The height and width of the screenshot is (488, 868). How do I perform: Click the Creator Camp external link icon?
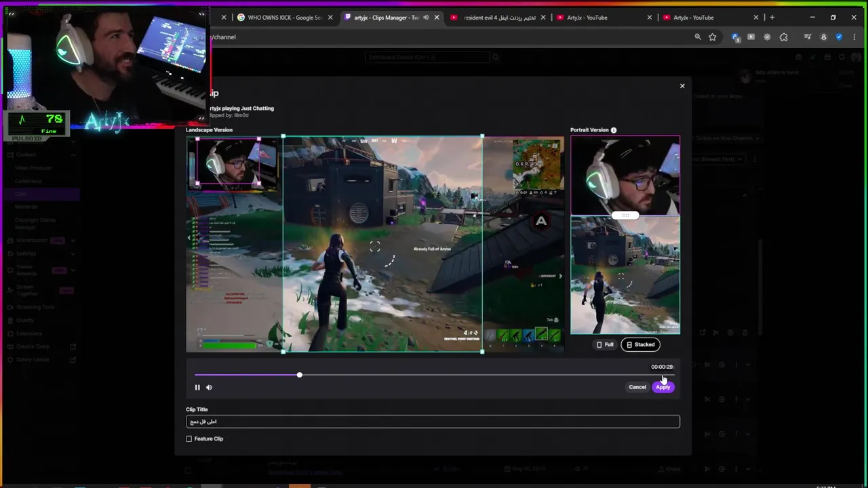click(x=73, y=347)
